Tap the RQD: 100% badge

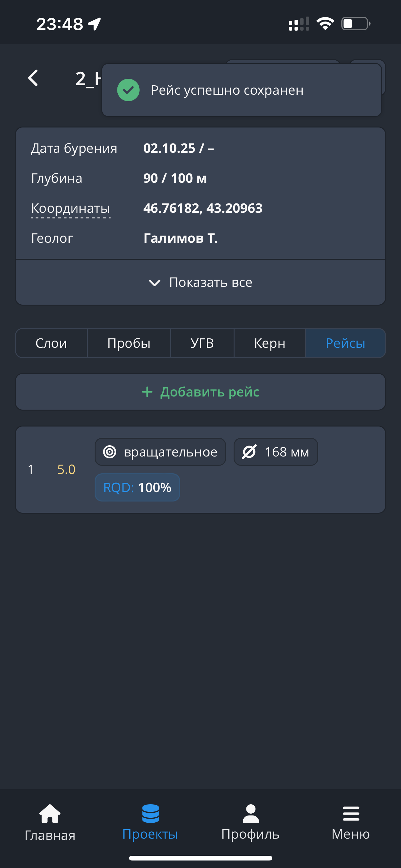click(137, 487)
